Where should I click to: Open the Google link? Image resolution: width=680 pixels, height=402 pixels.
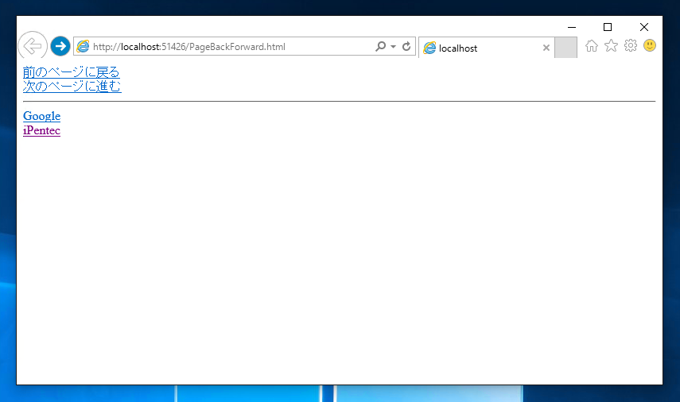pos(42,116)
